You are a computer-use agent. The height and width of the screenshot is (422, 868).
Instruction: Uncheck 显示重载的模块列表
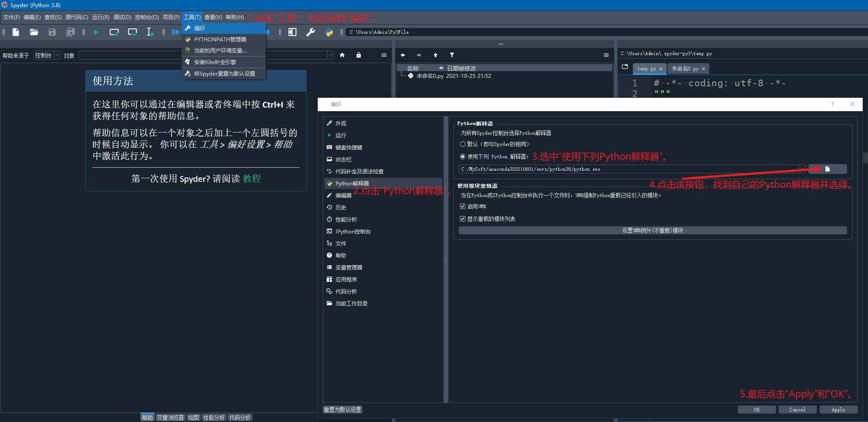pos(463,218)
